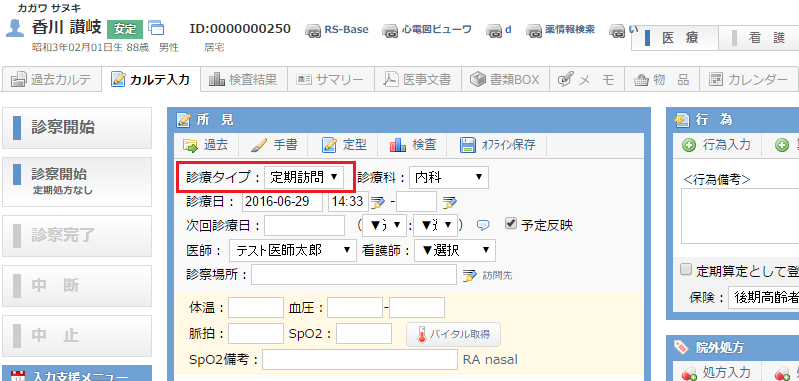The image size is (799, 381).
Task: Click the SpO2 value input field
Action: 364,334
